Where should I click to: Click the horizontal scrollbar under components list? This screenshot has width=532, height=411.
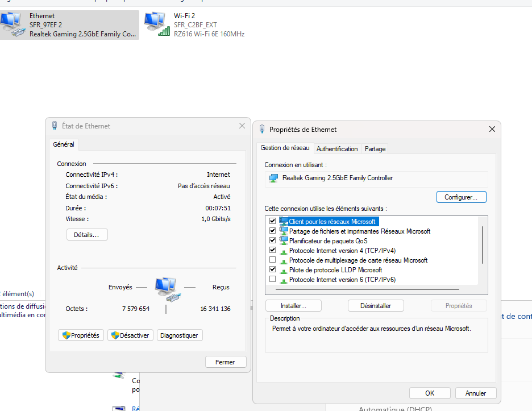pyautogui.click(x=369, y=289)
